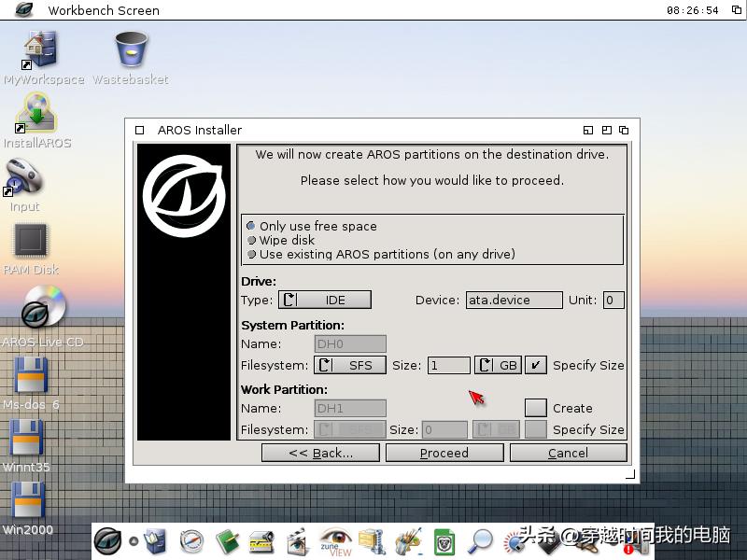
Task: Launch InstallAROS from the desktop
Action: click(x=35, y=112)
